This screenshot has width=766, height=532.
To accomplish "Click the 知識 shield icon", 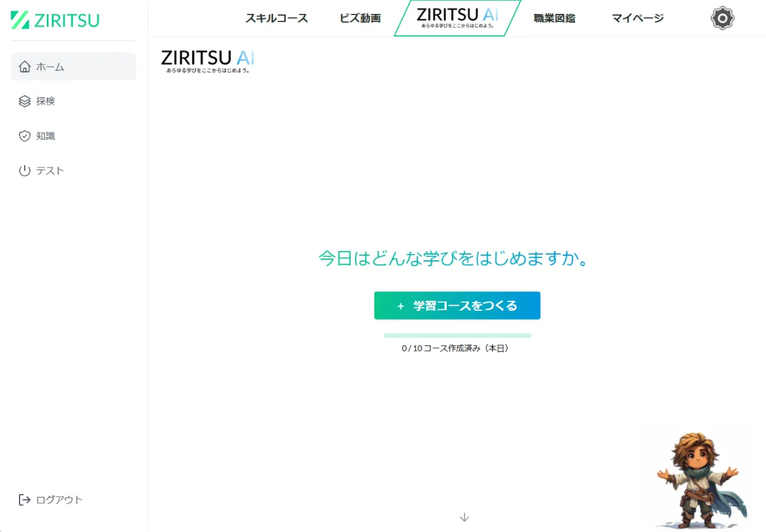I will [x=25, y=136].
